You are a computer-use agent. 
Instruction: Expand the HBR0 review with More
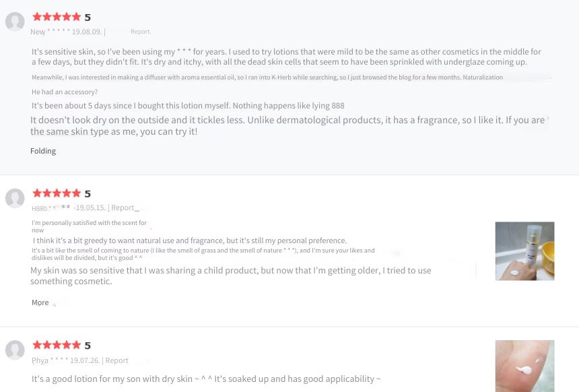[x=40, y=302]
